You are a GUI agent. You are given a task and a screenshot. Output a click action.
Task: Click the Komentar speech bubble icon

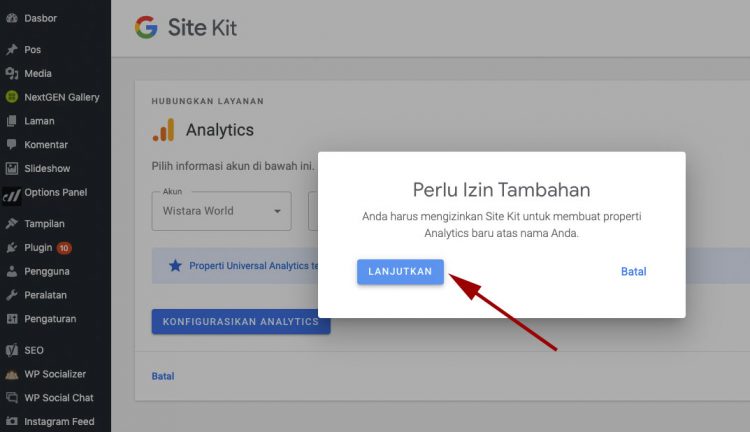coord(12,144)
